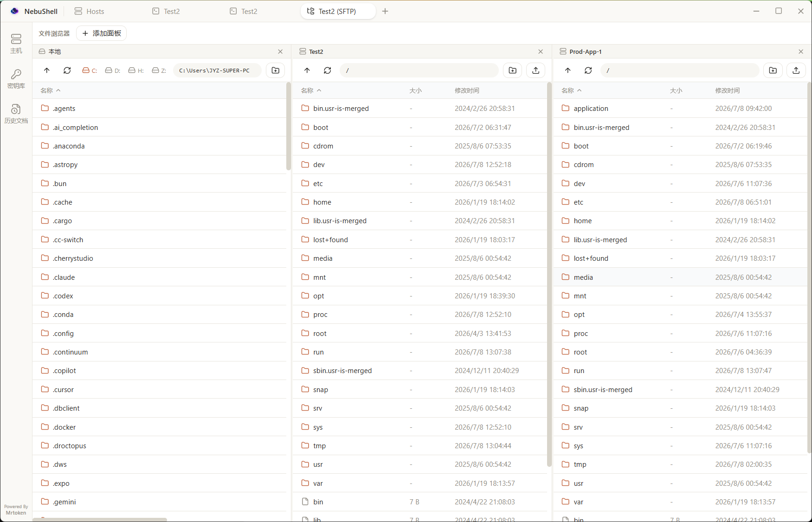The height and width of the screenshot is (522, 812).
Task: Select the application folder in Prod-App-1
Action: [680, 108]
